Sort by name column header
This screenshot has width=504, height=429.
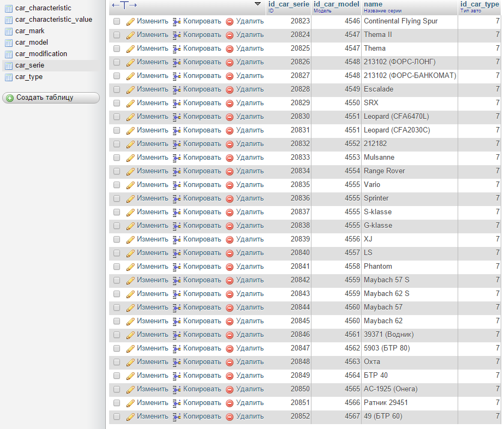[373, 4]
